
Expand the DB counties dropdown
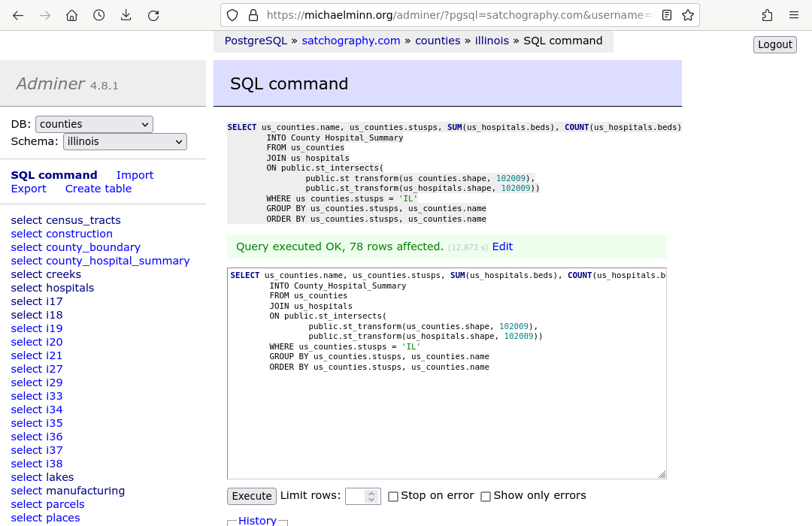(x=94, y=124)
